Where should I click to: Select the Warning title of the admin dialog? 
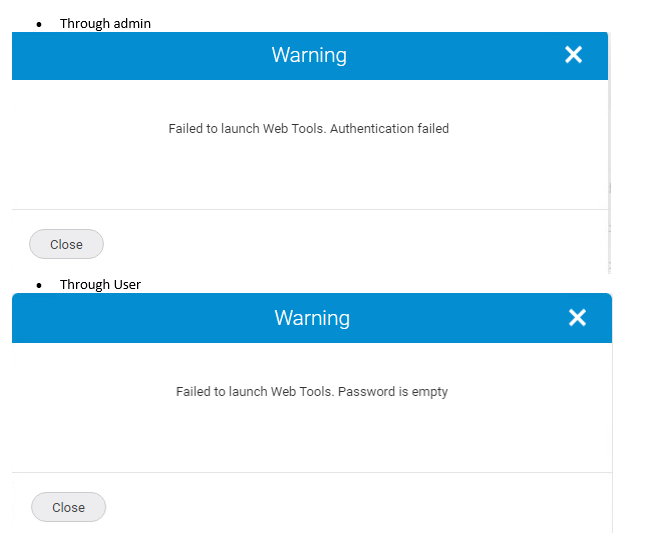click(309, 55)
